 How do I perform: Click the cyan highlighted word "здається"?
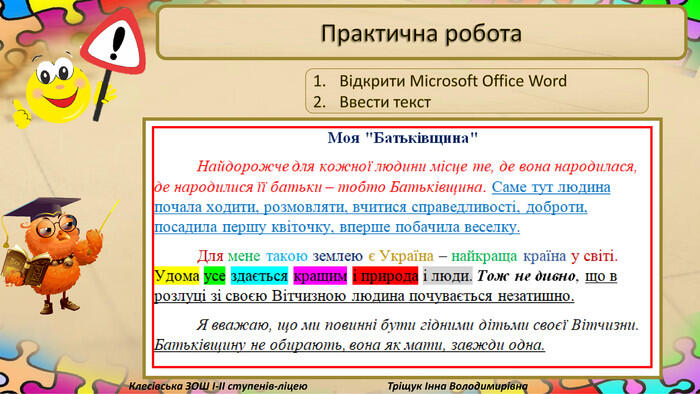[259, 276]
